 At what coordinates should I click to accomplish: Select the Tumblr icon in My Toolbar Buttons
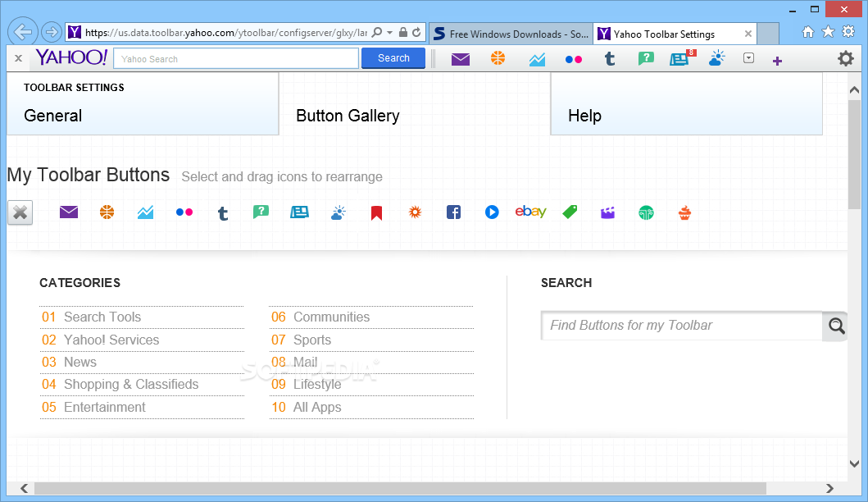coord(223,213)
